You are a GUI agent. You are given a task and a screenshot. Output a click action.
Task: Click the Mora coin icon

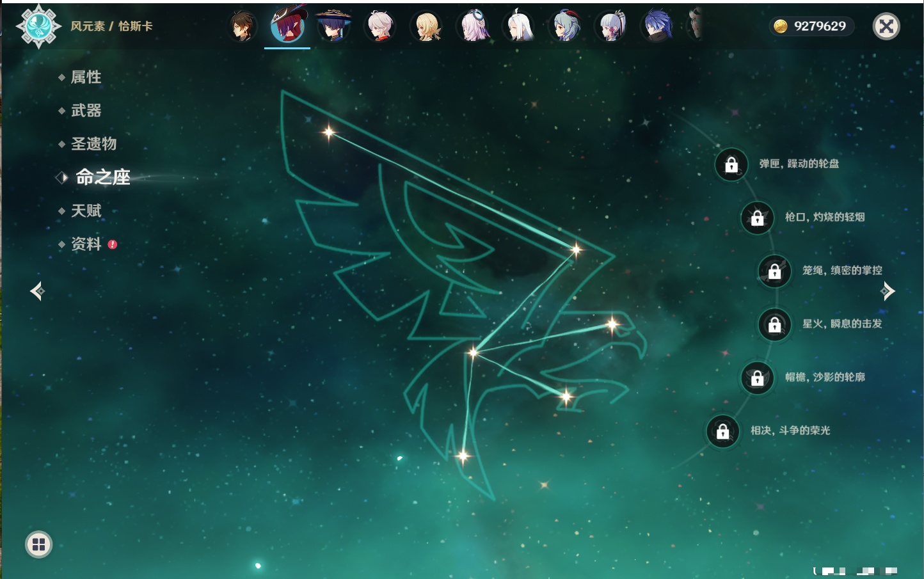coord(781,26)
